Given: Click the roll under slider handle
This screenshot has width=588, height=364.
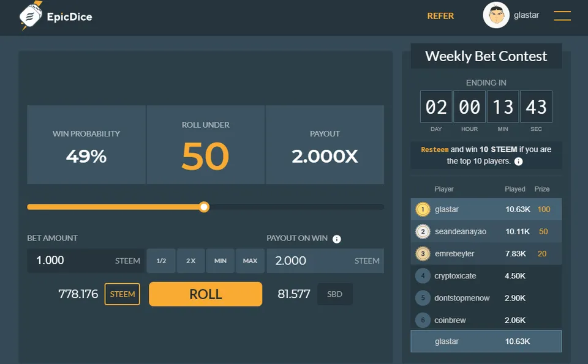Looking at the screenshot, I should [x=204, y=207].
